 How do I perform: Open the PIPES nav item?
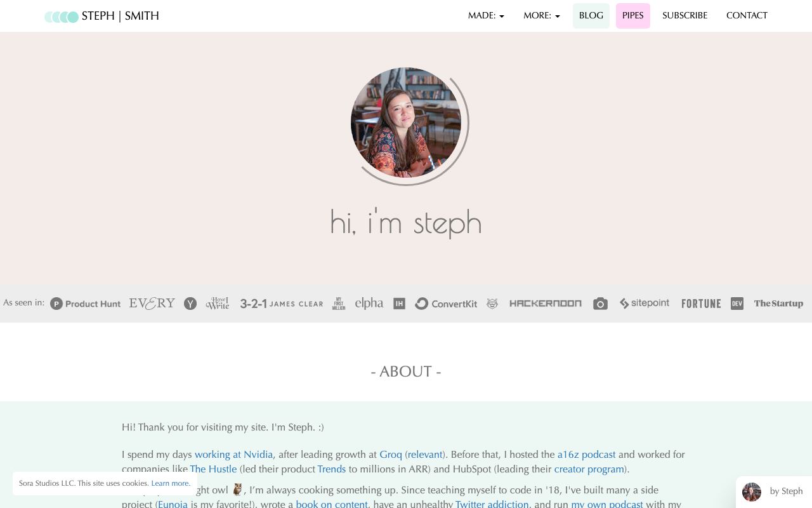tap(633, 16)
